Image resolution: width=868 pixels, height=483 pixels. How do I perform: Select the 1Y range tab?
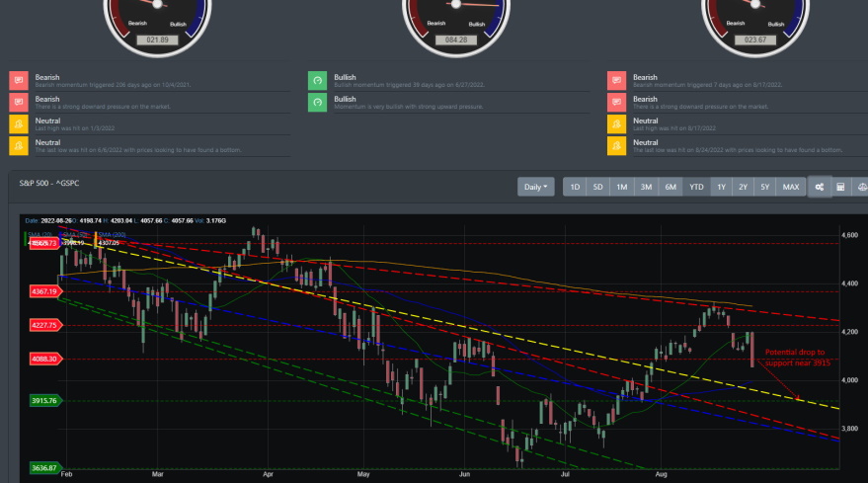coord(721,187)
